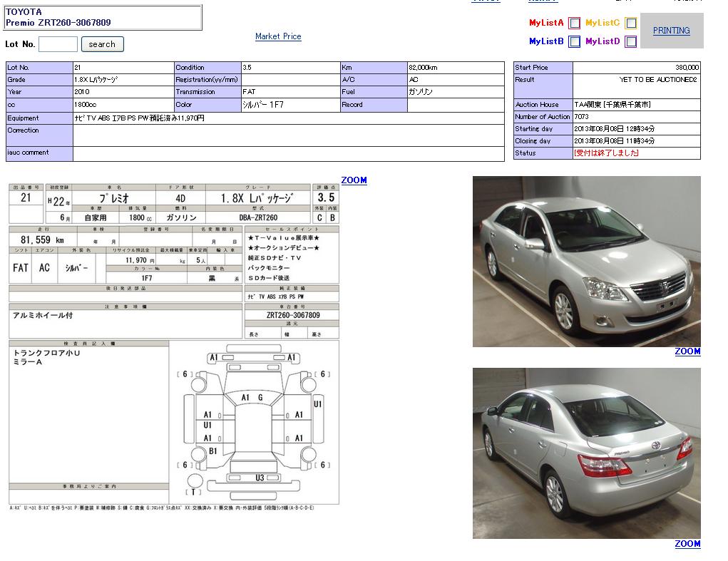Click the 3.5 score box on the auction sheet
Screen dimensions: 728x561
click(x=326, y=197)
